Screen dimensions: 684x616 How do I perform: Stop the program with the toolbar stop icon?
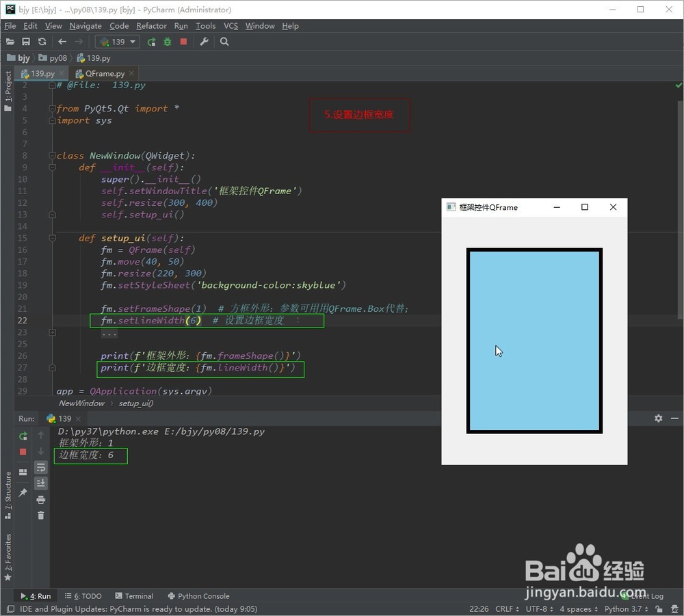point(183,42)
